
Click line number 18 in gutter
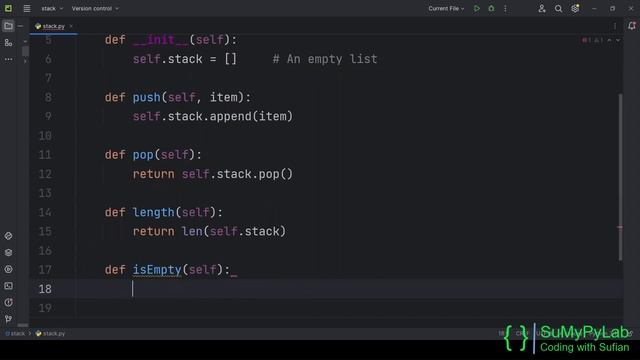[x=45, y=289]
